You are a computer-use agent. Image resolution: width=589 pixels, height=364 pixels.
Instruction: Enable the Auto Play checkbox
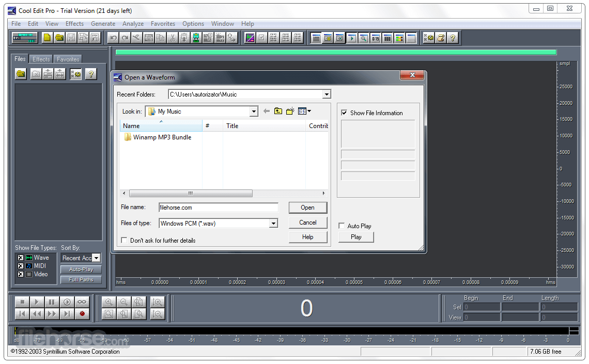point(342,226)
